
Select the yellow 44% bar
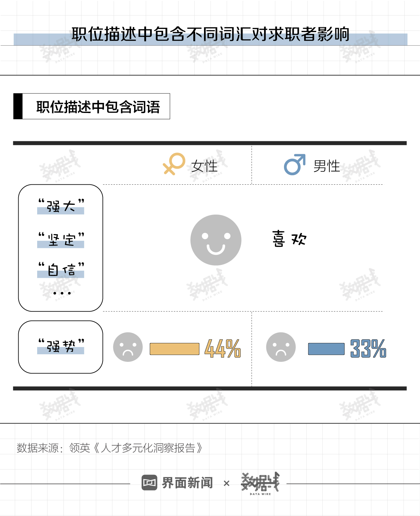[174, 349]
